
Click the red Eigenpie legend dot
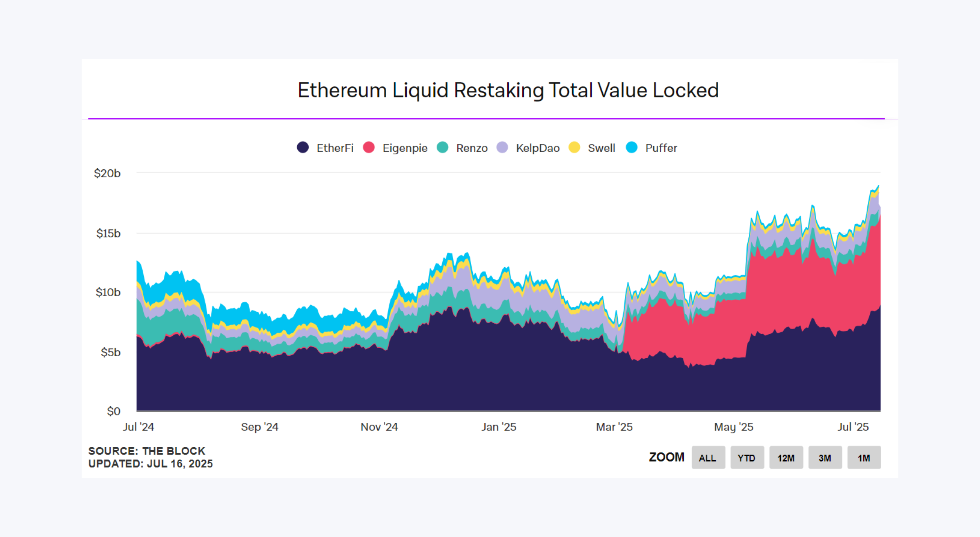[369, 147]
